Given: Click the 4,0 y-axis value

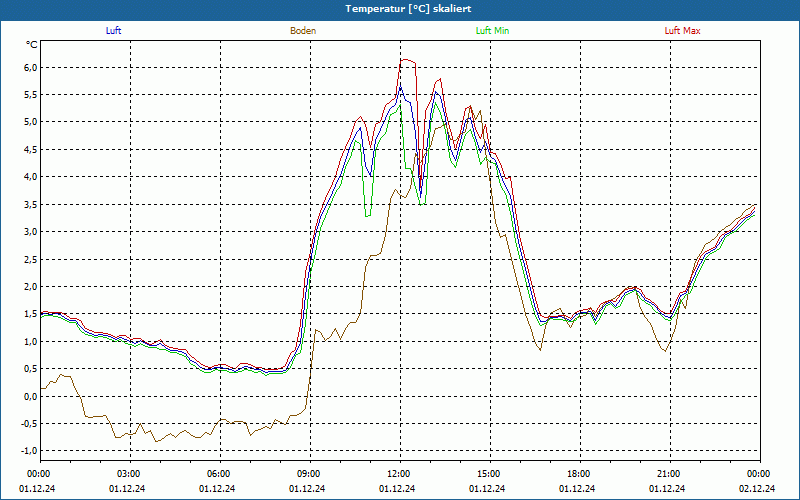Looking at the screenshot, I should coord(31,177).
